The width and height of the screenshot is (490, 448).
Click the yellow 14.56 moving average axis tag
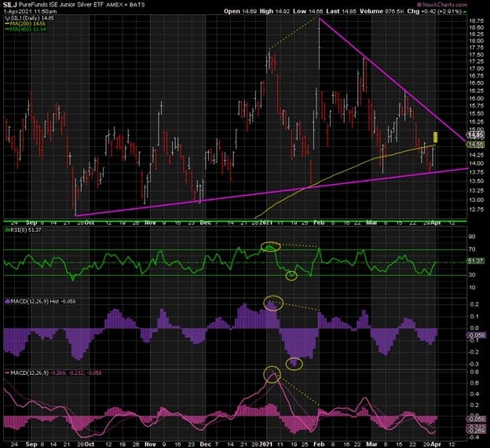tap(475, 144)
